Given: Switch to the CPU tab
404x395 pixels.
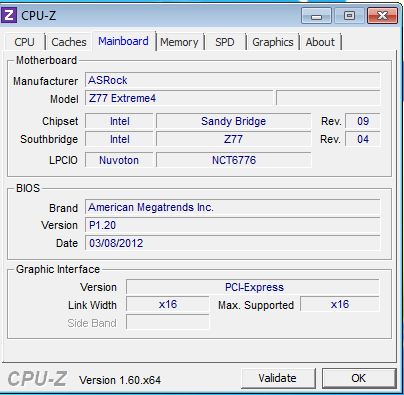Looking at the screenshot, I should (x=24, y=42).
